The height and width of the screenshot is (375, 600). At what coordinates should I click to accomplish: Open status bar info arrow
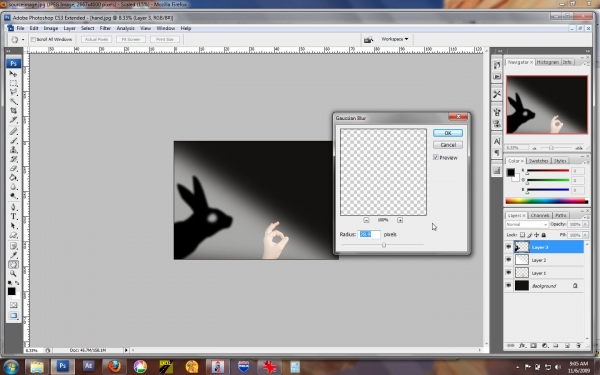click(x=126, y=350)
